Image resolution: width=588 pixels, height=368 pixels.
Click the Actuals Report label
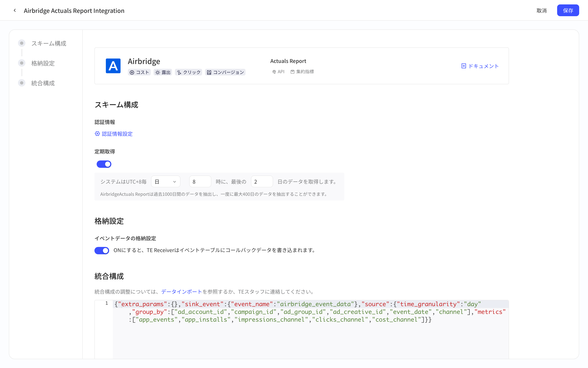(288, 61)
